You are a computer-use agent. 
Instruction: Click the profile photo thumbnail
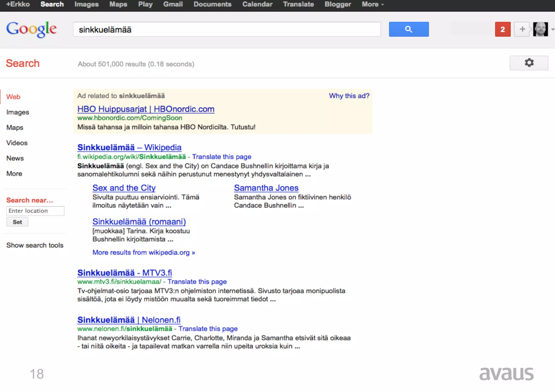point(540,29)
